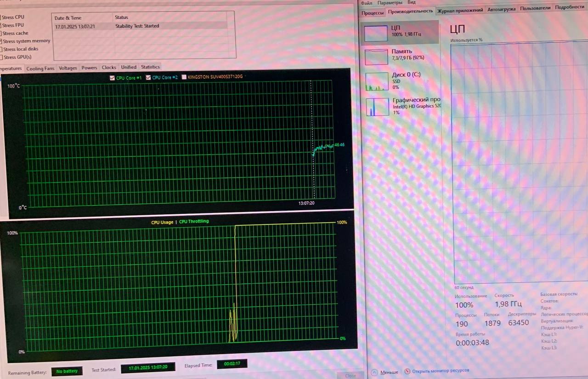Click the resource monitor icon
The height and width of the screenshot is (379, 588).
407,372
